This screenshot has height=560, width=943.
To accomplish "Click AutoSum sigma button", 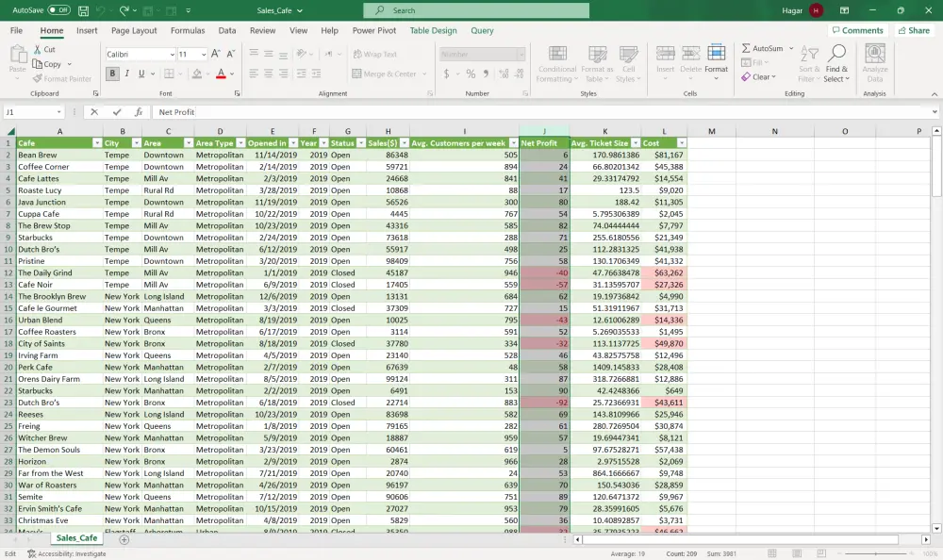I will pyautogui.click(x=761, y=48).
